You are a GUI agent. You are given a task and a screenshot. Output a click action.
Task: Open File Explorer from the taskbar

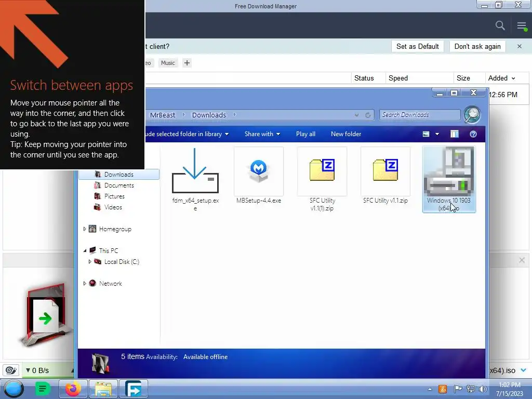pos(103,389)
